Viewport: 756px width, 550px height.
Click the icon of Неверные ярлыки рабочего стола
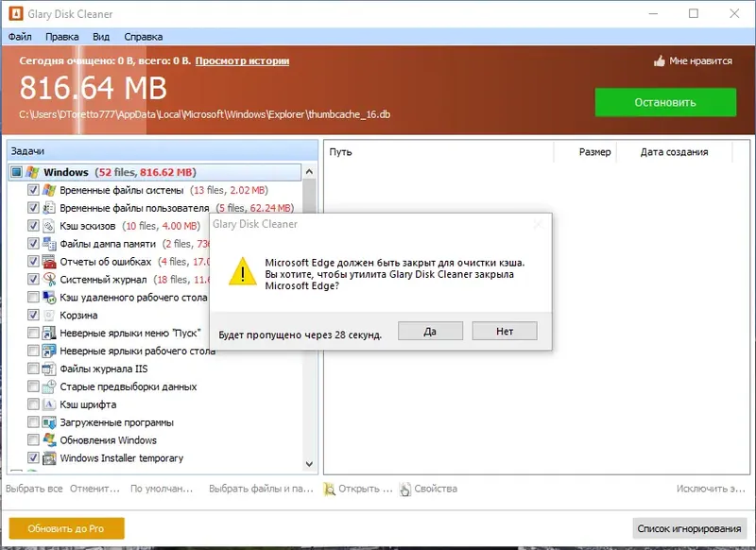pos(49,351)
